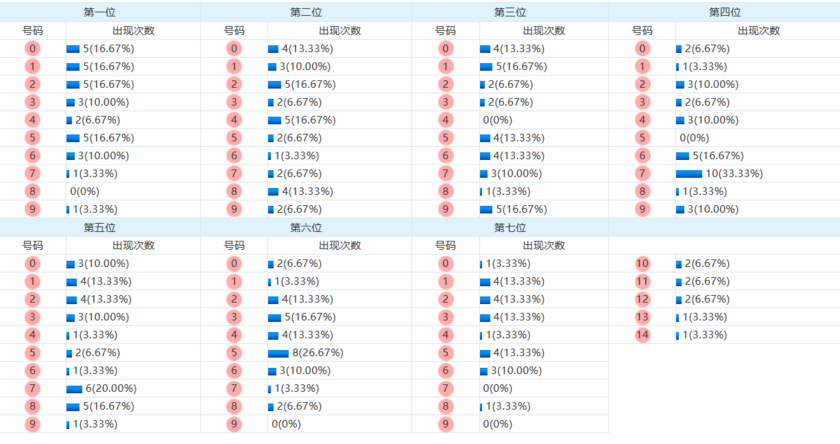Select the number 4 circle in 第七位
840x444 pixels.
[x=445, y=334]
